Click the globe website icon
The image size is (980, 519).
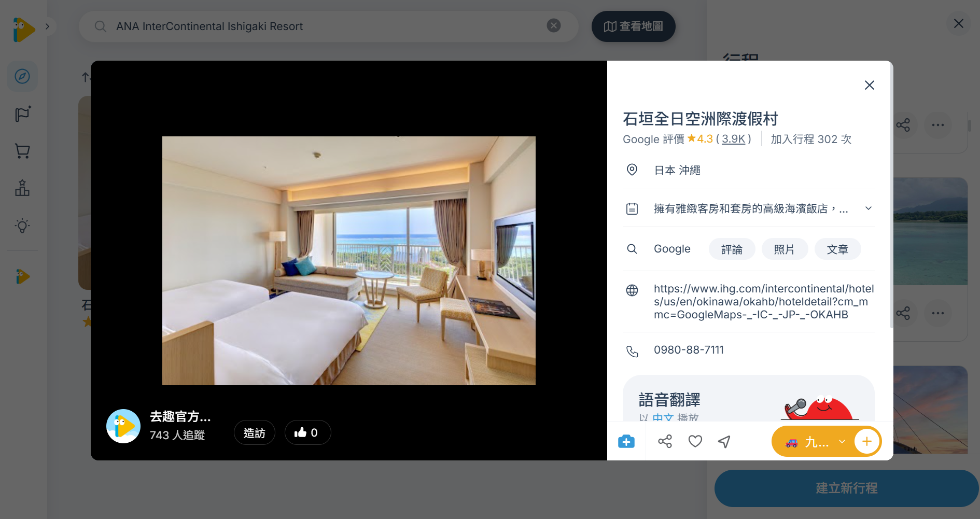[632, 290]
